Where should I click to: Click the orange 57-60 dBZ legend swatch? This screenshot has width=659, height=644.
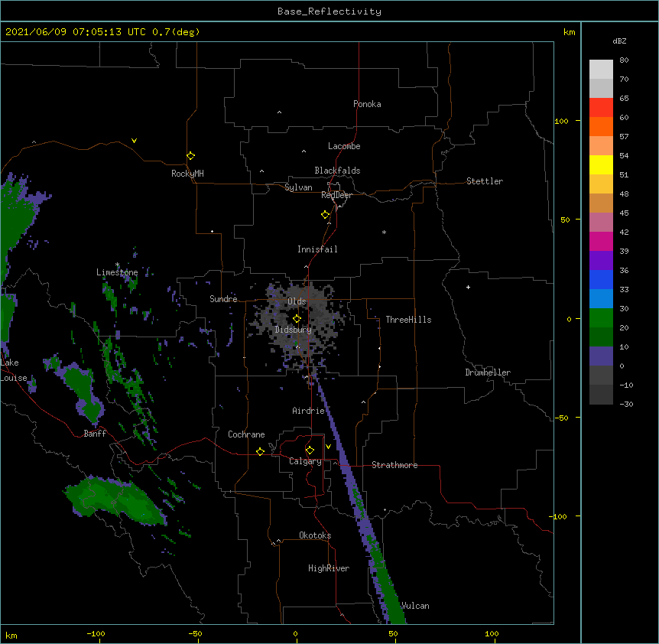pos(601,126)
